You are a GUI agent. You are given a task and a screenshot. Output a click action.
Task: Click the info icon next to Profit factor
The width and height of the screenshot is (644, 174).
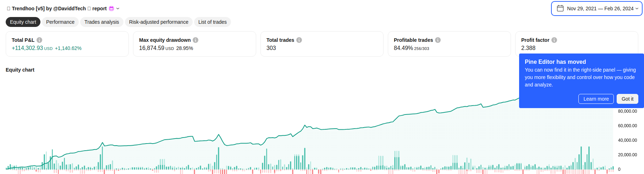(x=554, y=40)
